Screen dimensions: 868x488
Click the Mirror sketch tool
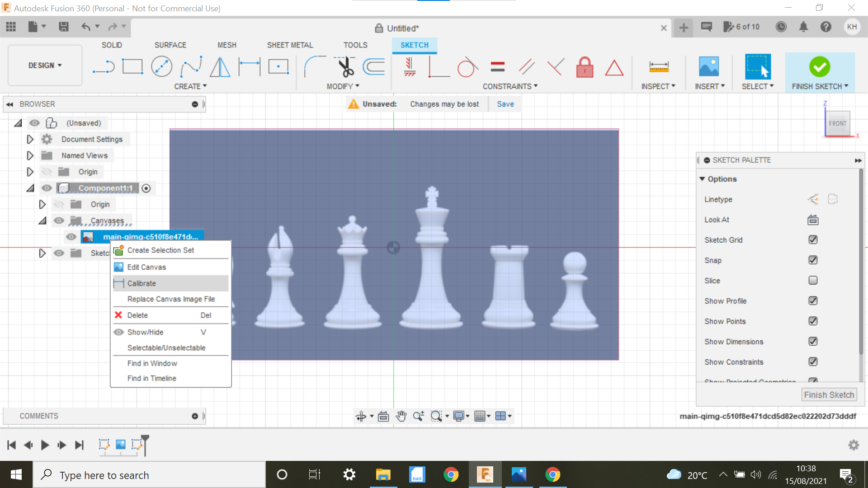coord(220,66)
